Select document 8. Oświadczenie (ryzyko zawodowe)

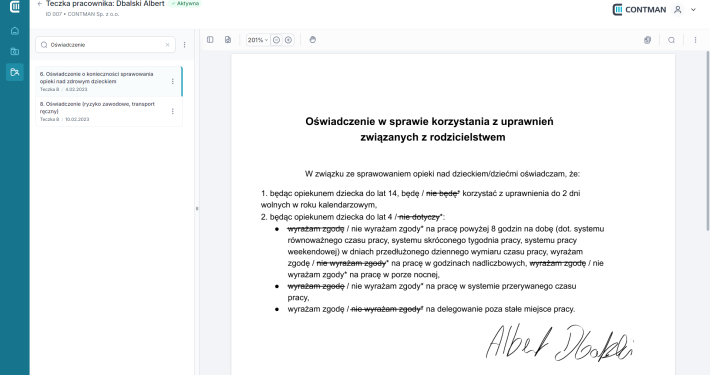point(109,111)
